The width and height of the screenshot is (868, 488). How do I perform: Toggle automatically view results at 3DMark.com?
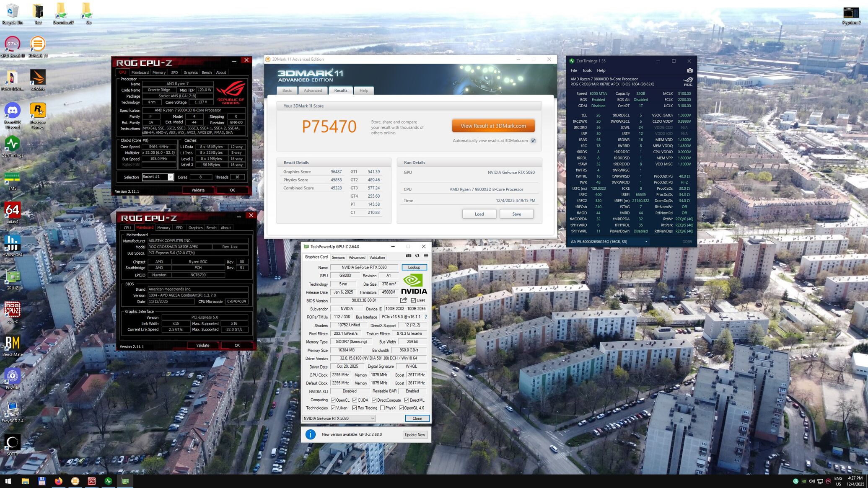(x=533, y=141)
